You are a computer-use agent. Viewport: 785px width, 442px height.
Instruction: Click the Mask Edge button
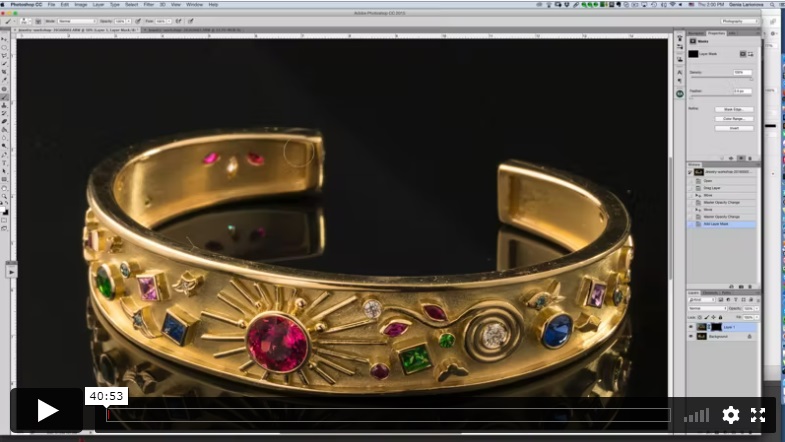(x=734, y=109)
